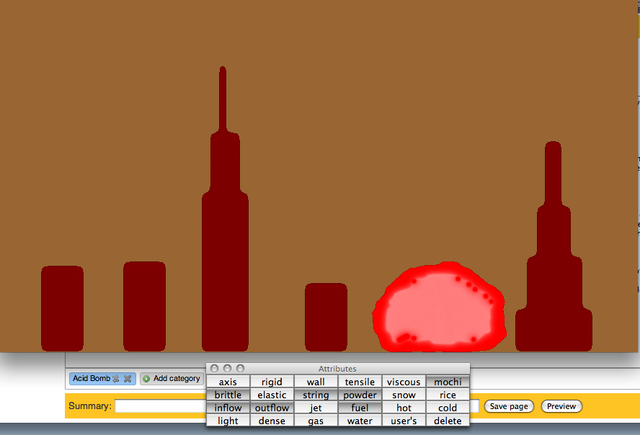Click the Attributes panel title bar
Viewport: 640px width, 435px height.
pyautogui.click(x=338, y=368)
